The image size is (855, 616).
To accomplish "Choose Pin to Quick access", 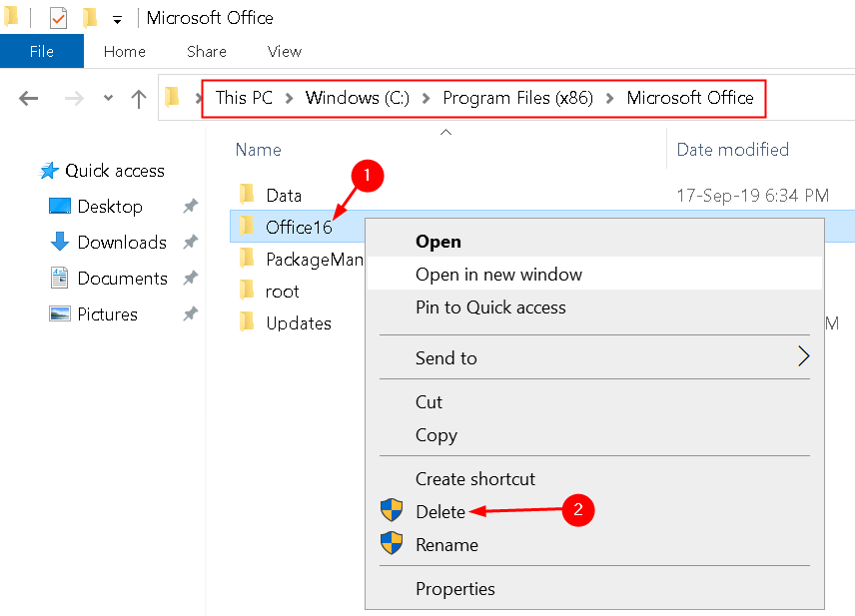I will click(x=594, y=308).
